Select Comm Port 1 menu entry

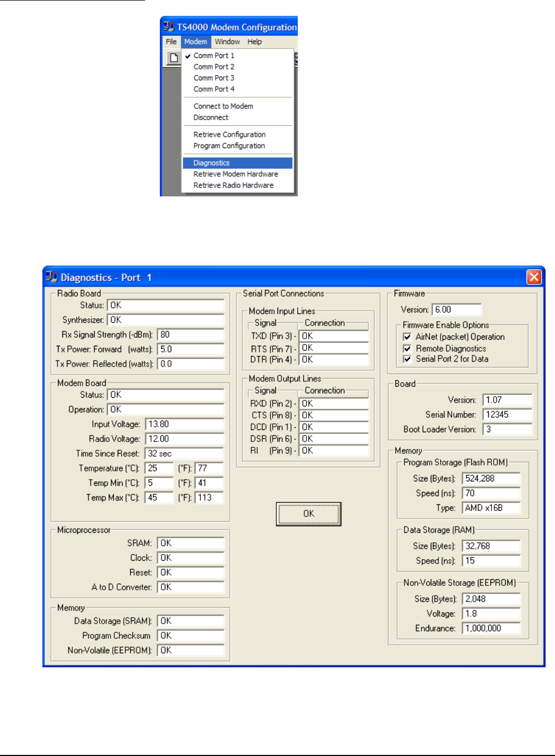pyautogui.click(x=238, y=55)
